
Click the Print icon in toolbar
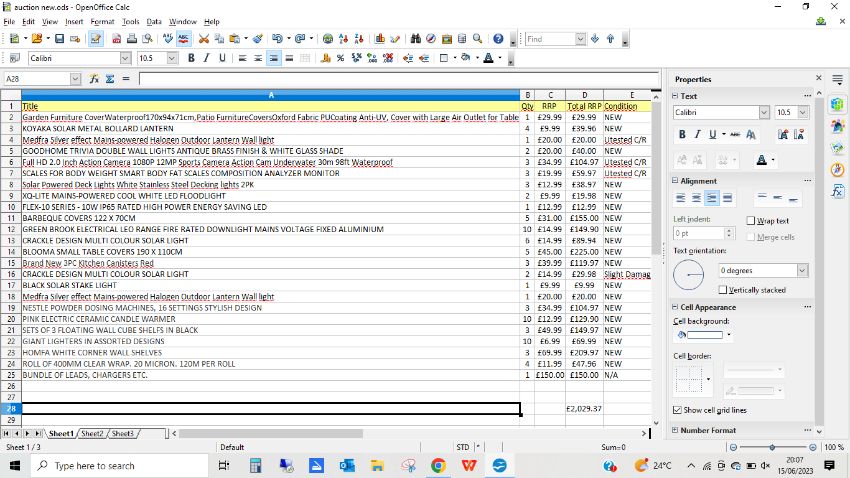(132, 39)
